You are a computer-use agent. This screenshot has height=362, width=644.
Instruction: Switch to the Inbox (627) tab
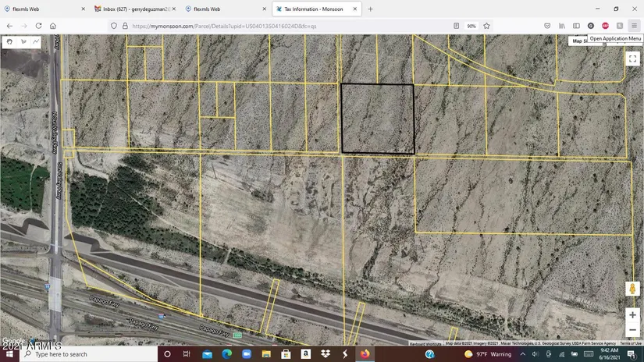tap(131, 9)
